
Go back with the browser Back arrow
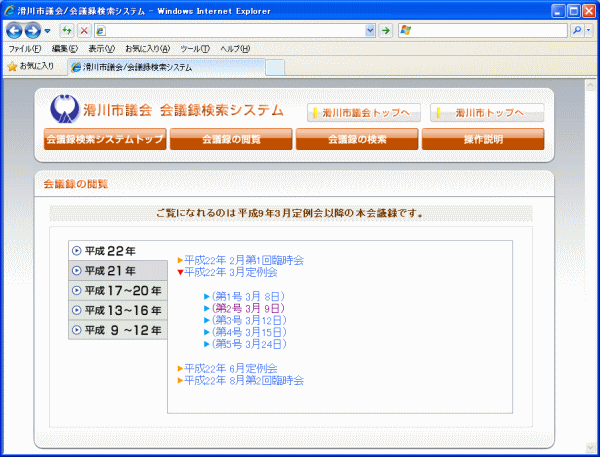[x=14, y=31]
